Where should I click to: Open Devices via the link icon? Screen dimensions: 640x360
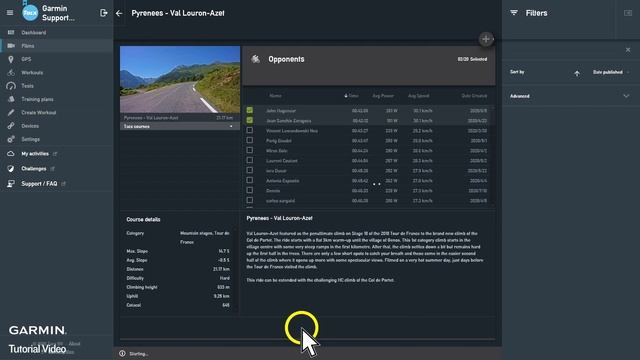click(11, 126)
